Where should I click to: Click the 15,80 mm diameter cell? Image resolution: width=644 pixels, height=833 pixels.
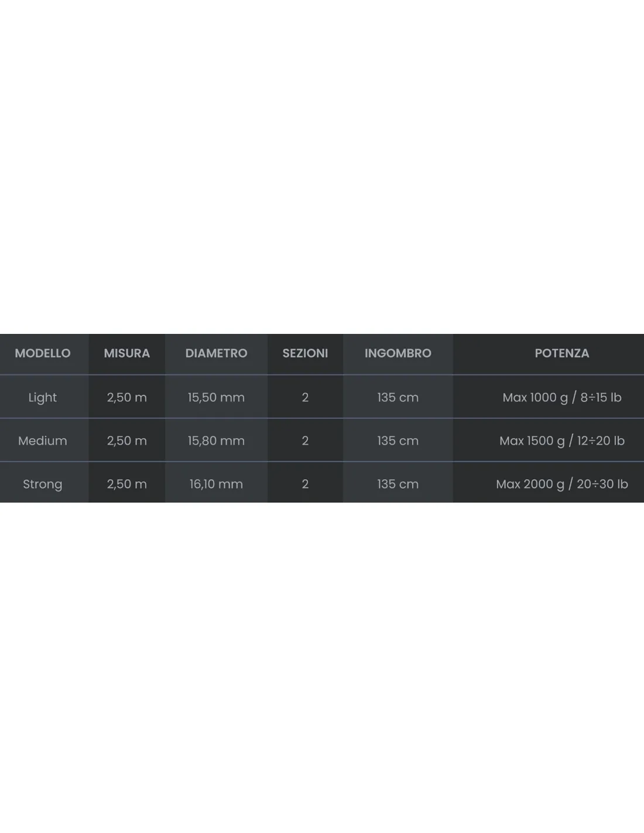216,441
